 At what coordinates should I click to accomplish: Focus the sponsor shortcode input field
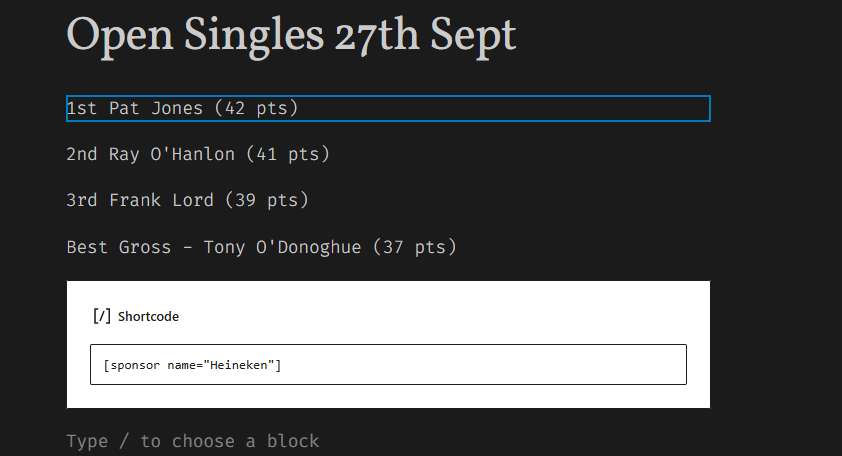click(x=388, y=365)
